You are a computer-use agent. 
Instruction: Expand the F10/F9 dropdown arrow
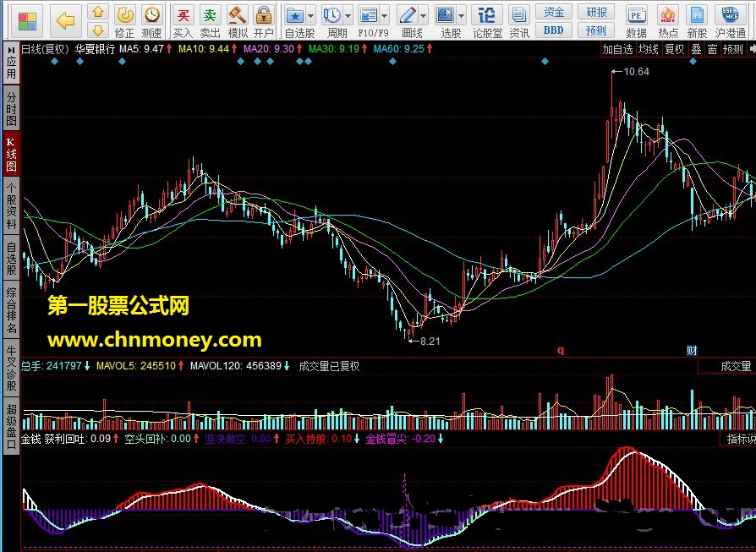pos(384,16)
